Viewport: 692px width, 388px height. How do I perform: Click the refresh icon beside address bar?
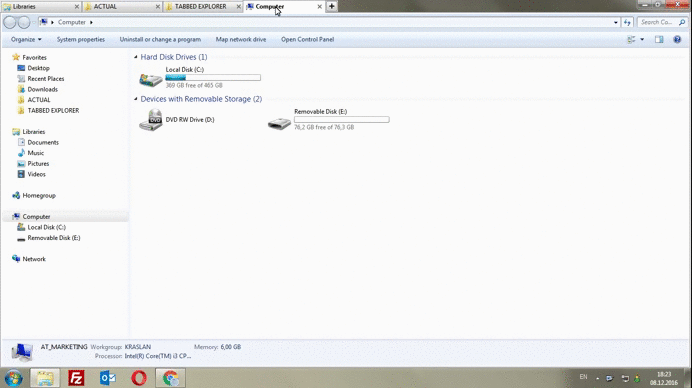[x=627, y=22]
